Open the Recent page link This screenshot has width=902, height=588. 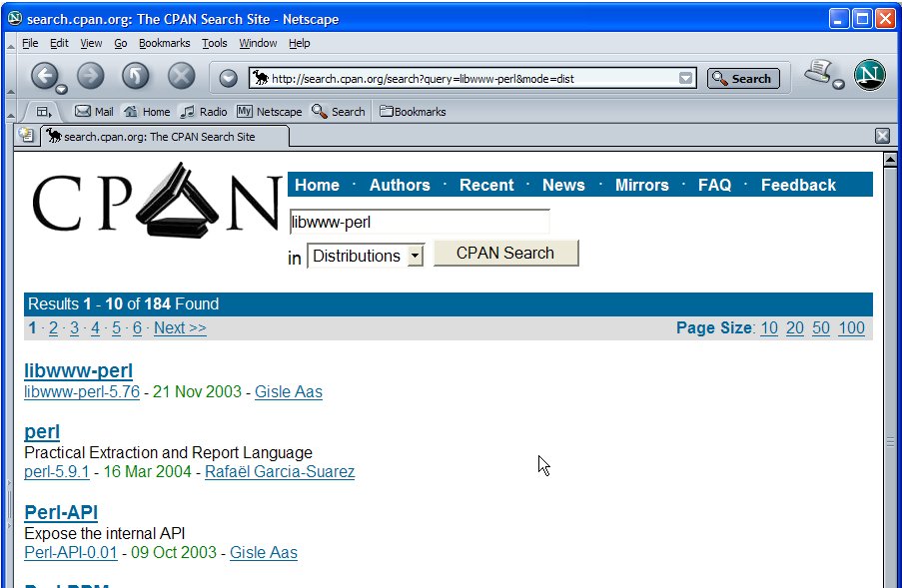pyautogui.click(x=486, y=185)
